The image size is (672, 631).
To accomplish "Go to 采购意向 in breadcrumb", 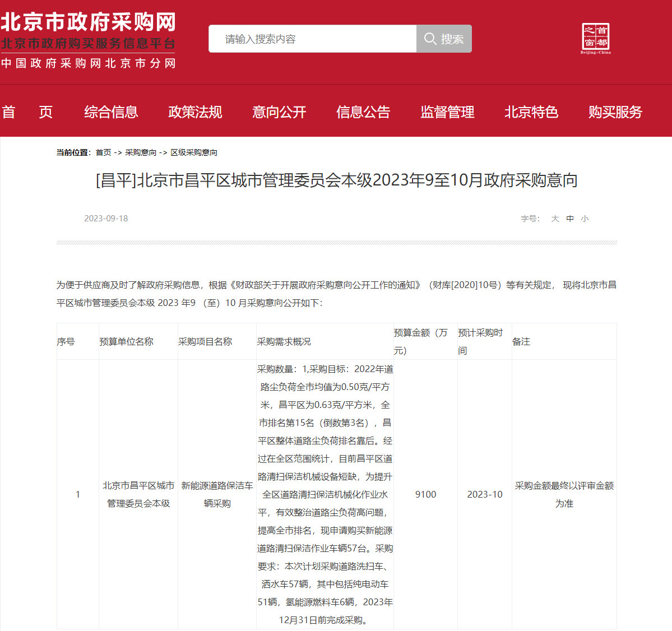I will [141, 152].
